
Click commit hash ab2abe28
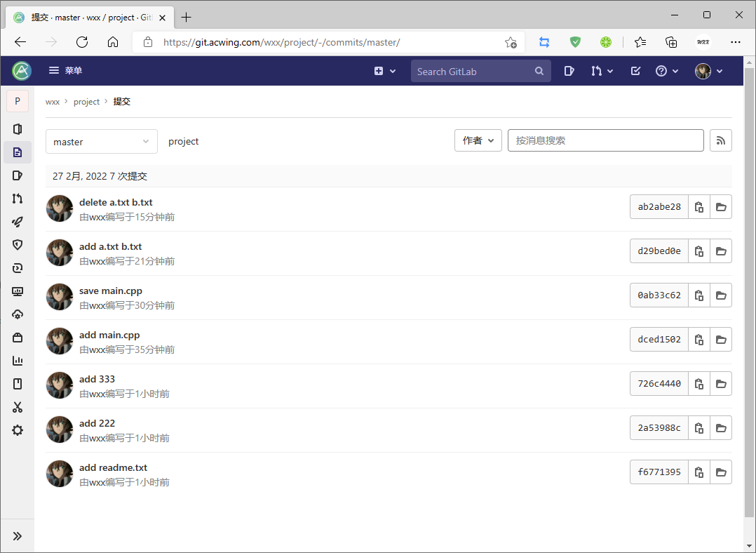(659, 206)
